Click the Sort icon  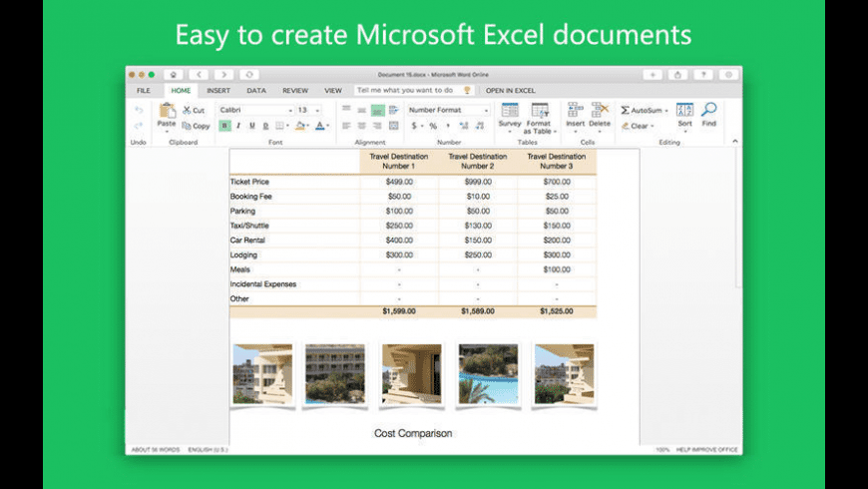coord(684,110)
